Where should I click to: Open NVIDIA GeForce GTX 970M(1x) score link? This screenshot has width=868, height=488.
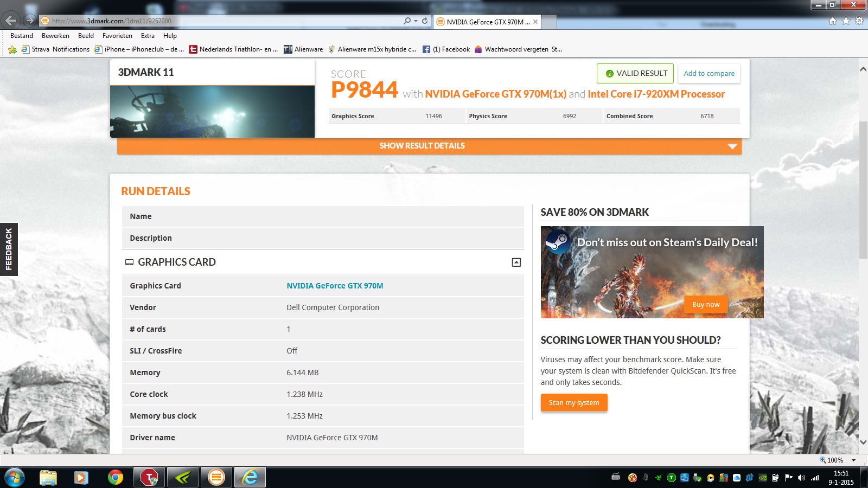496,94
